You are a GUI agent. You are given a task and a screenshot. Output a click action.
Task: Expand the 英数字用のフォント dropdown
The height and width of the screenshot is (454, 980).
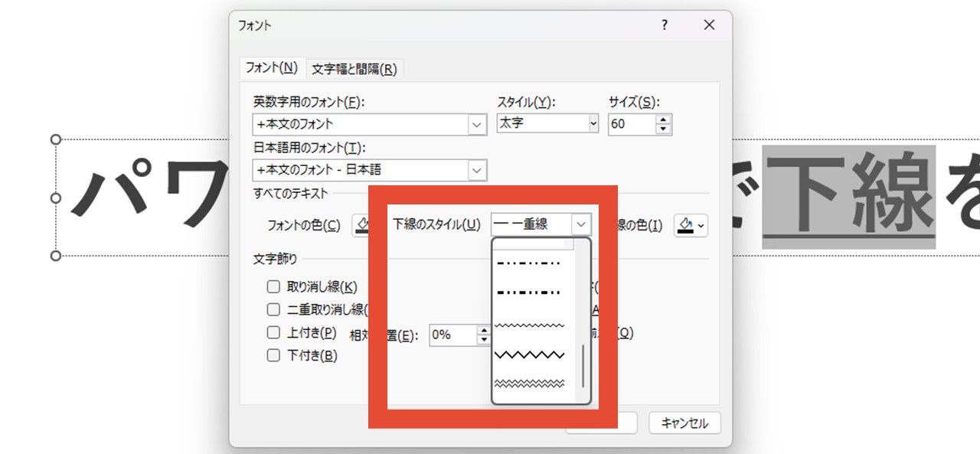(478, 124)
